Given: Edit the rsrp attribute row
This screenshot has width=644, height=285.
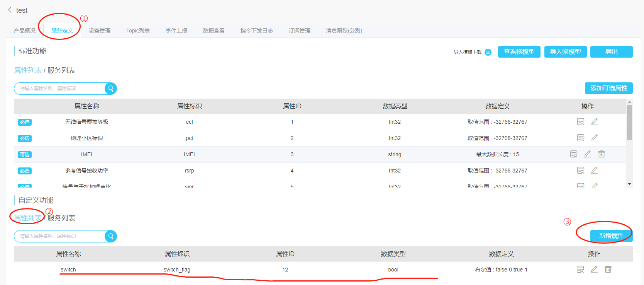Looking at the screenshot, I should pyautogui.click(x=595, y=171).
